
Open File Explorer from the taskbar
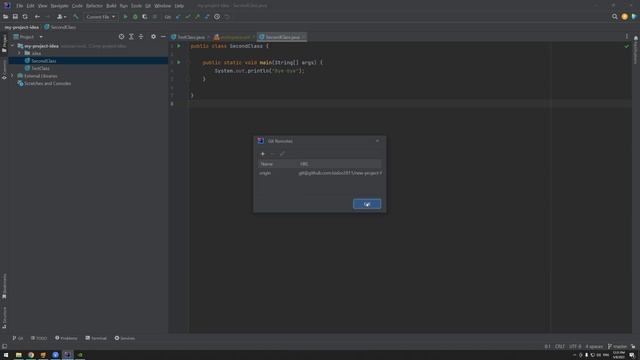pyautogui.click(x=19, y=355)
